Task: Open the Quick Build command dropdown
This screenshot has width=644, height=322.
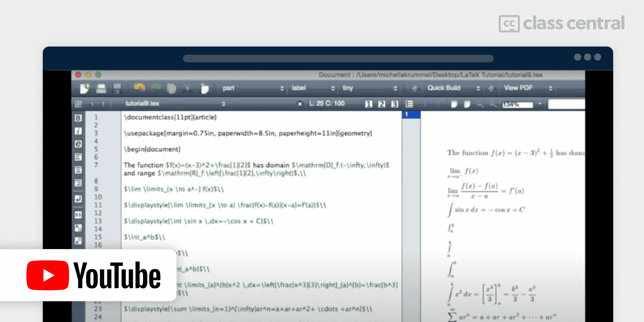Action: coord(453,88)
